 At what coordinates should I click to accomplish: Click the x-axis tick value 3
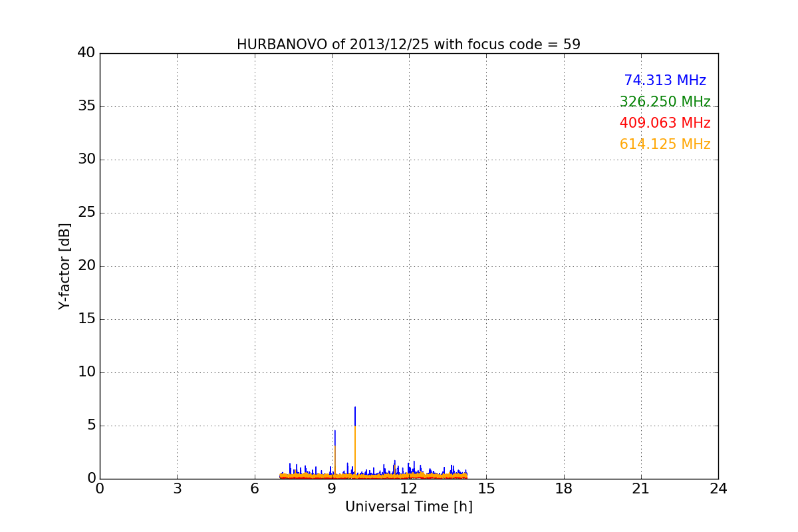click(177, 489)
